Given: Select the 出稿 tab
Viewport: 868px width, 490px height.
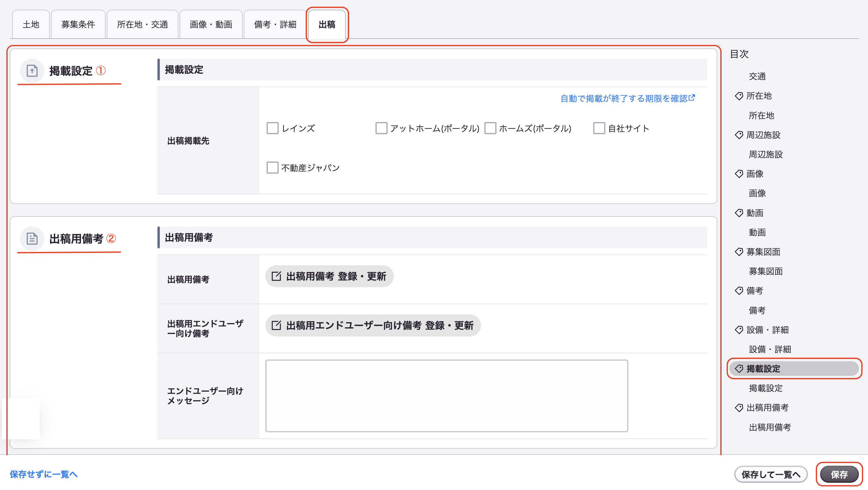Looking at the screenshot, I should (x=327, y=24).
